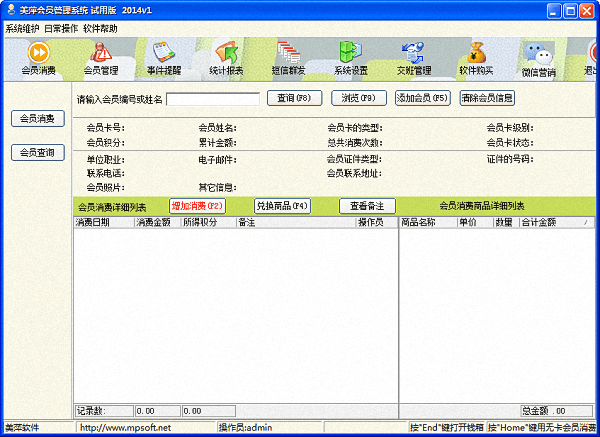Select 会员查询 in the left sidebar
This screenshot has height=437, width=600.
(38, 153)
